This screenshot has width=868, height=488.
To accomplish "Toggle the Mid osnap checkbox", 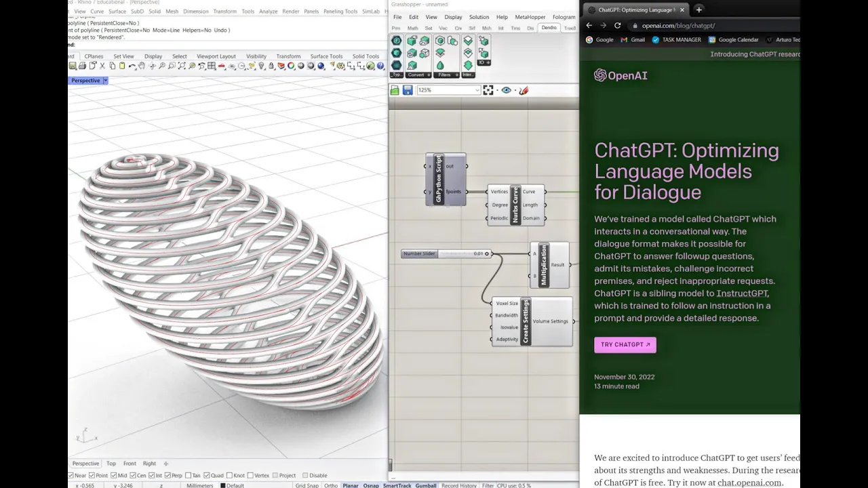I will click(x=114, y=475).
